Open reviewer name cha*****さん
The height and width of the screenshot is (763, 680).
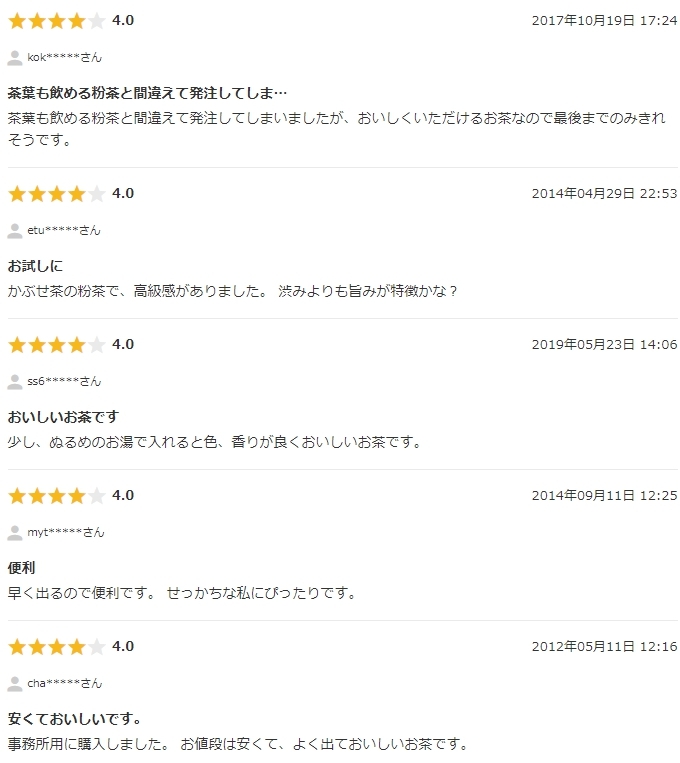tap(65, 683)
